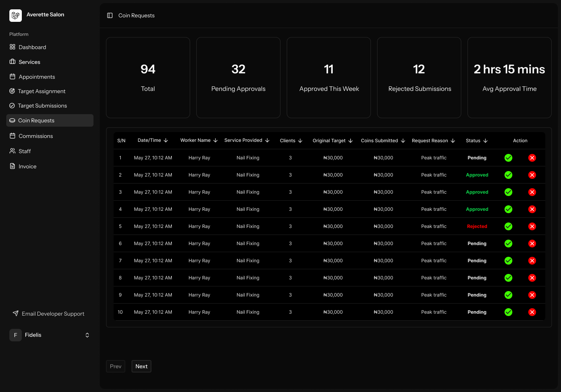Click the Next pagination button
Image resolution: width=561 pixels, height=392 pixels.
point(141,366)
